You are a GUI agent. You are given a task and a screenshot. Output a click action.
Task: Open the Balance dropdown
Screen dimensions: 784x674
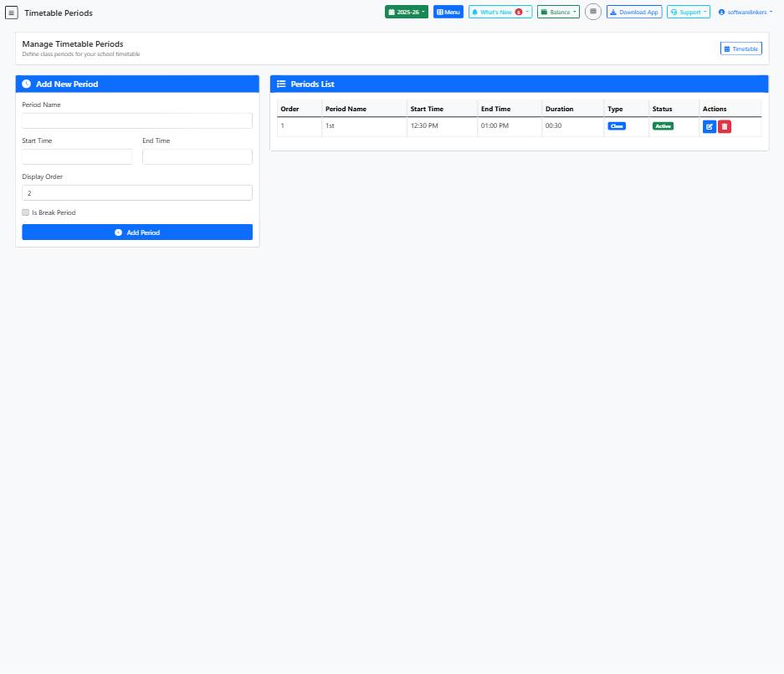click(558, 13)
